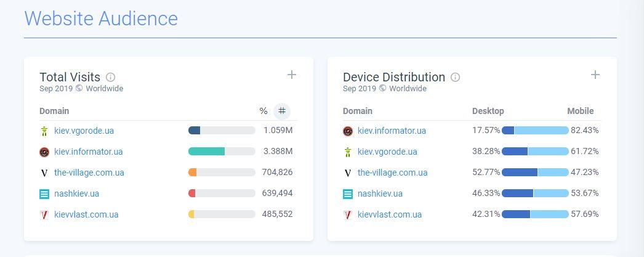Open kievvlast.com.ua link in Total Visits
644x257 pixels.
click(86, 214)
